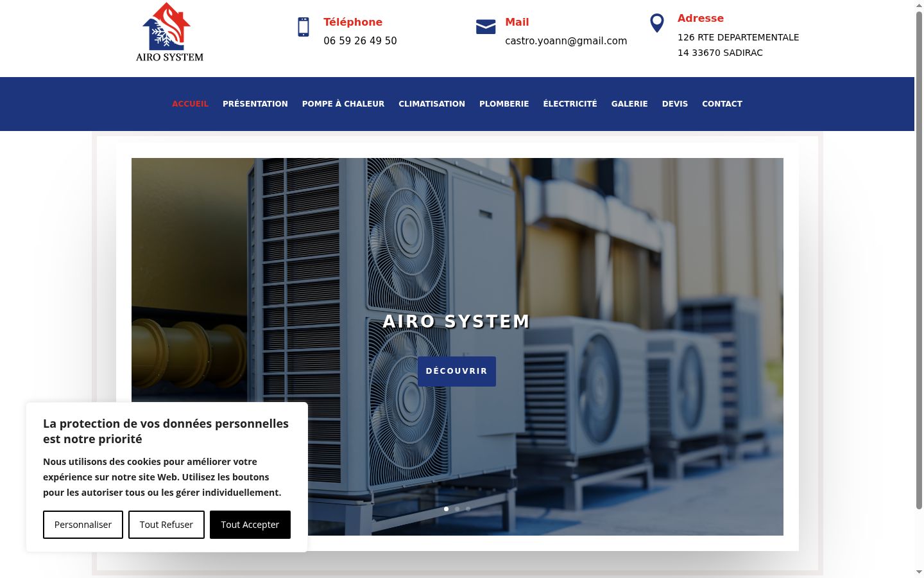Click the 126 RTE DEPARTEMENTALE address text
Screen dimensions: 924x578
point(739,45)
